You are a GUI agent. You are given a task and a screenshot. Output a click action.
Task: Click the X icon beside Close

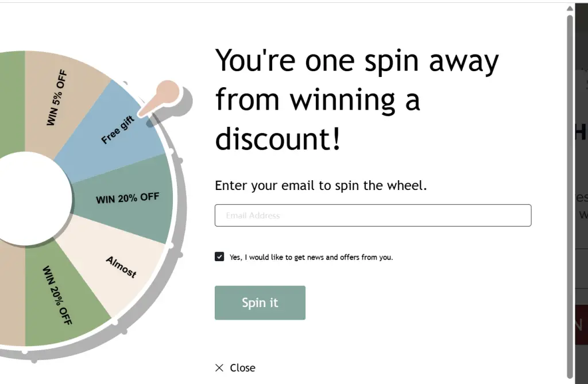[x=219, y=368]
